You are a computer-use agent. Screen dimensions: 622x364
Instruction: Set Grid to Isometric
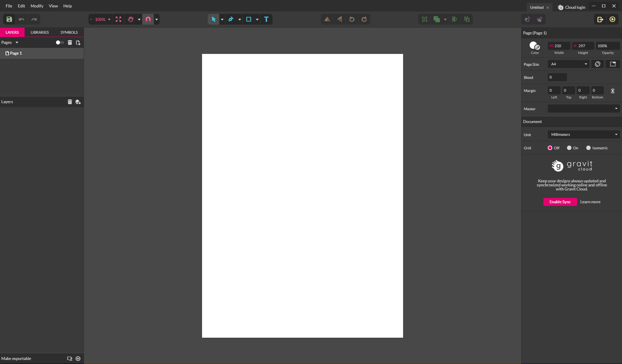coord(589,148)
